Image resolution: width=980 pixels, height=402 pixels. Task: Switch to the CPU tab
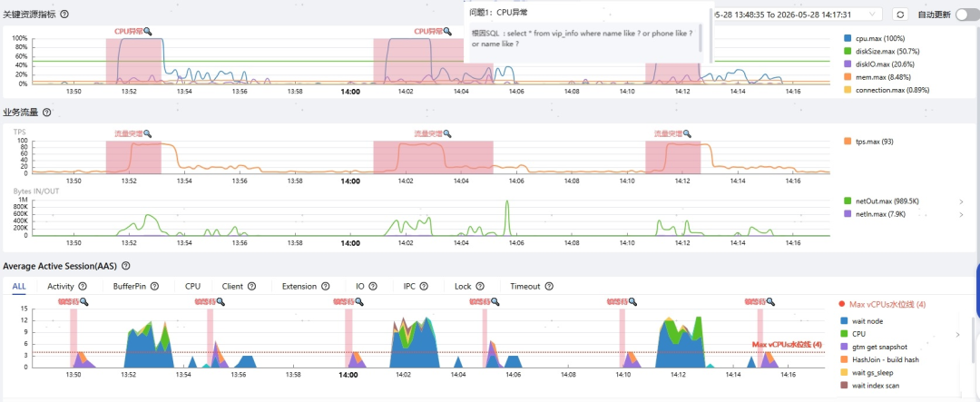click(192, 287)
